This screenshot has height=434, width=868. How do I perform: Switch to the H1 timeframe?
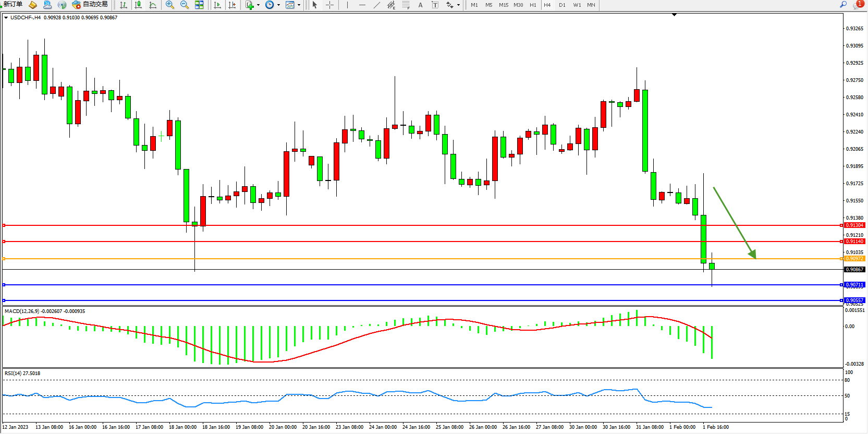533,5
